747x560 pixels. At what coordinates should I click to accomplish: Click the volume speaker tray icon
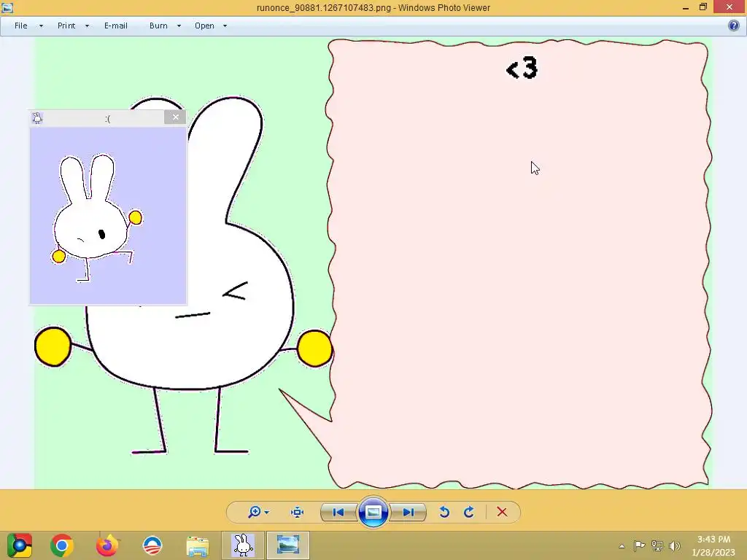click(675, 545)
